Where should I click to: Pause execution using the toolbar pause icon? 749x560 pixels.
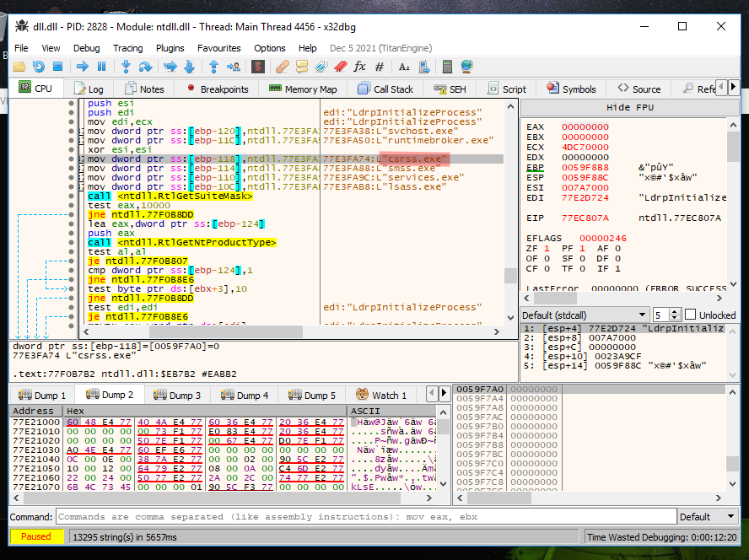tap(101, 67)
